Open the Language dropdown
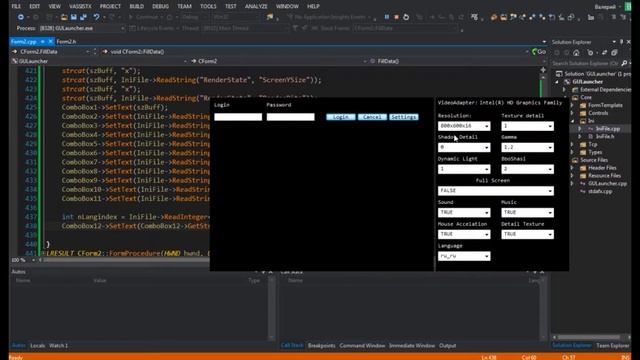 pos(464,256)
